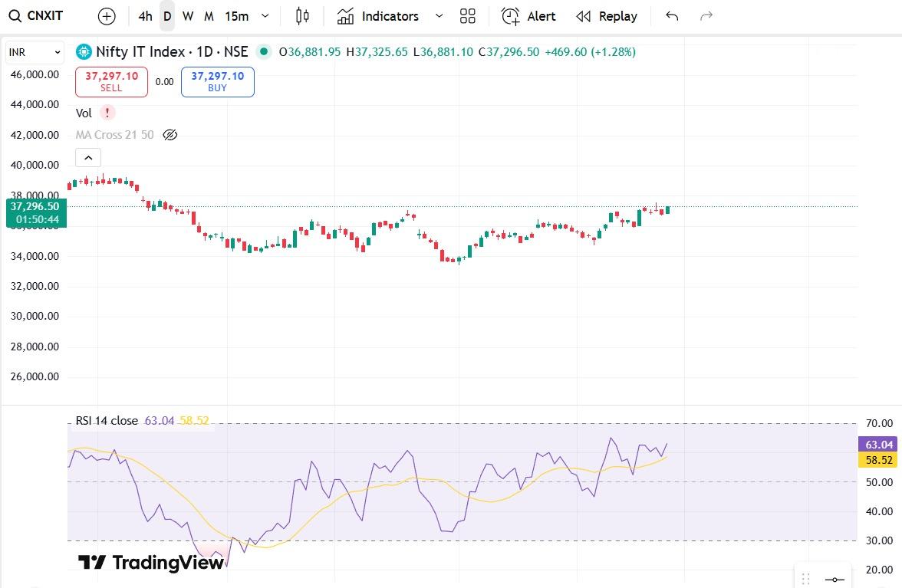Toggle MA Cross 21 50 visibility eye

pos(170,135)
